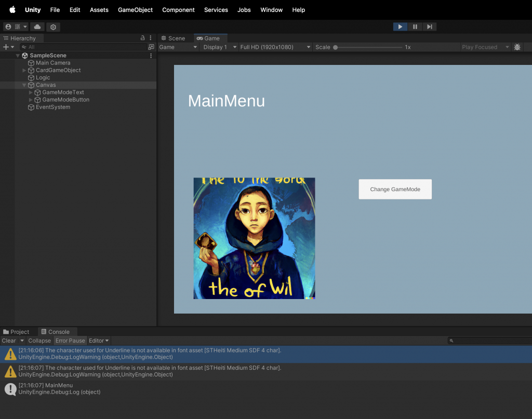Image resolution: width=532 pixels, height=419 pixels.
Task: Open the Full HD resolution dropdown
Action: pos(275,47)
